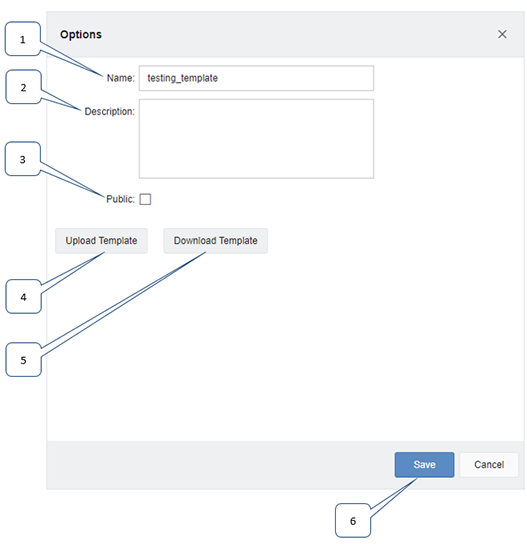The height and width of the screenshot is (544, 527).
Task: Click the Name: label text
Action: [120, 78]
